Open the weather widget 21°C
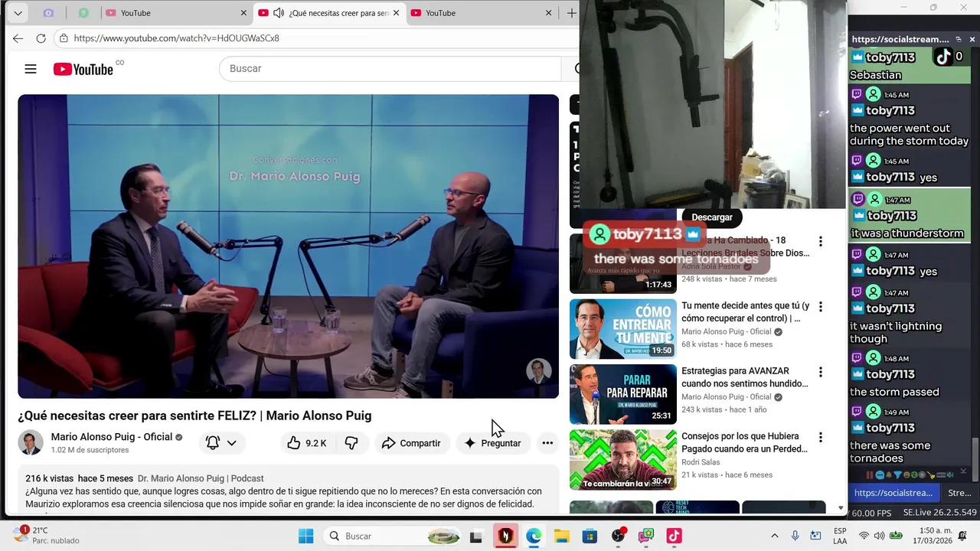The width and height of the screenshot is (980, 551). [46, 535]
